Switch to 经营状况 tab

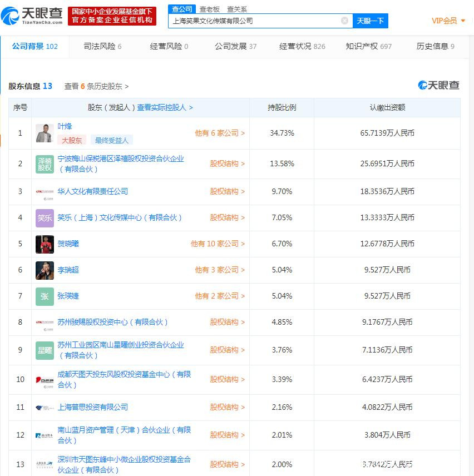[302, 46]
